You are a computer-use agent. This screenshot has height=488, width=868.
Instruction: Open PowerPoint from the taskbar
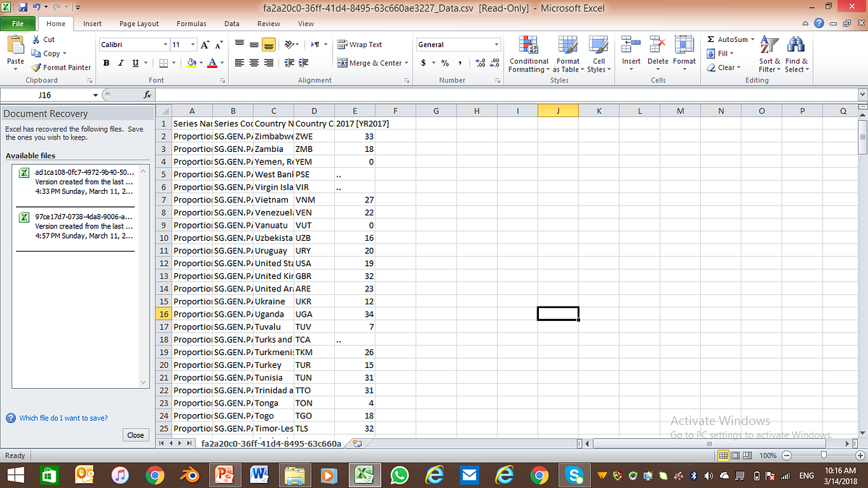click(x=225, y=475)
